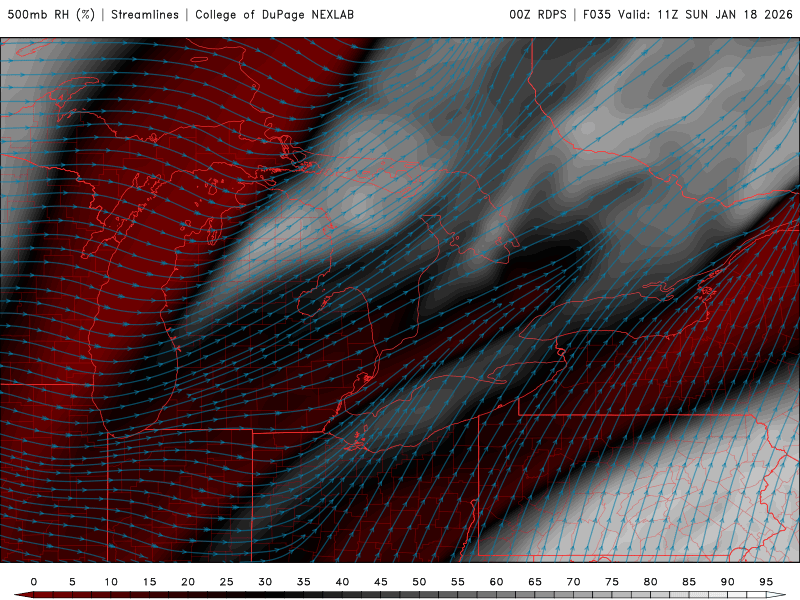Screen dimensions: 800x600
Task: Click the colorbar label "70"
Action: click(573, 582)
